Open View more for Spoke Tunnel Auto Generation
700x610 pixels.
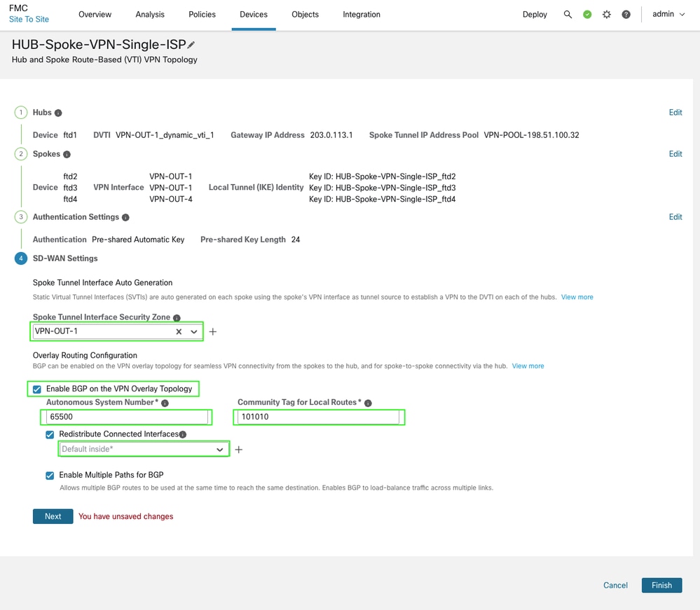pyautogui.click(x=577, y=297)
